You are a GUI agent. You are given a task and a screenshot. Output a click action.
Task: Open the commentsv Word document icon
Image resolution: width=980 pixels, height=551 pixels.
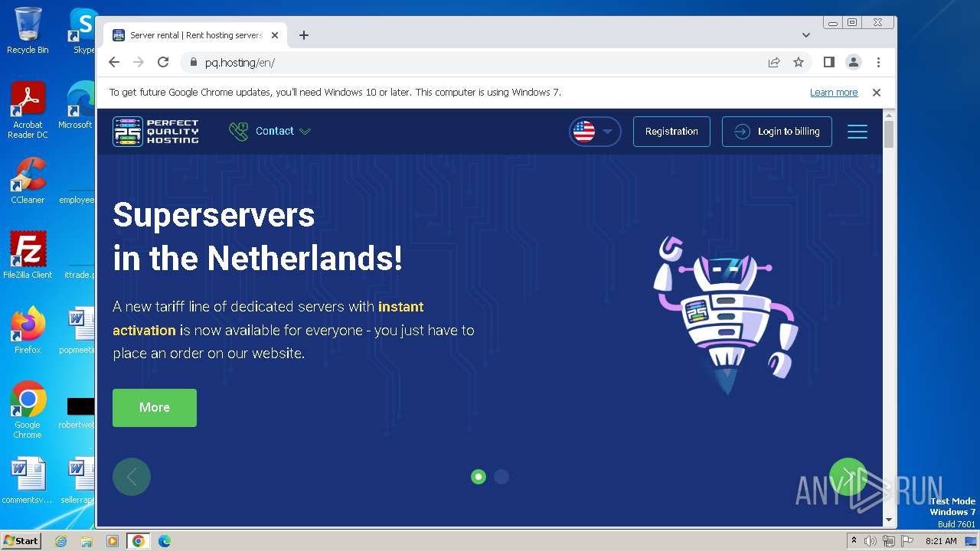28,481
